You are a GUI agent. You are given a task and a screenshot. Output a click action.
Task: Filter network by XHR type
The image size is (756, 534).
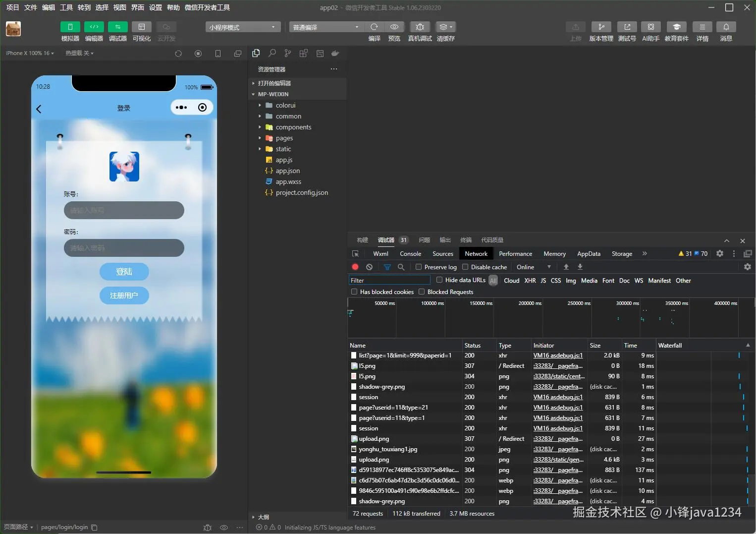(530, 280)
